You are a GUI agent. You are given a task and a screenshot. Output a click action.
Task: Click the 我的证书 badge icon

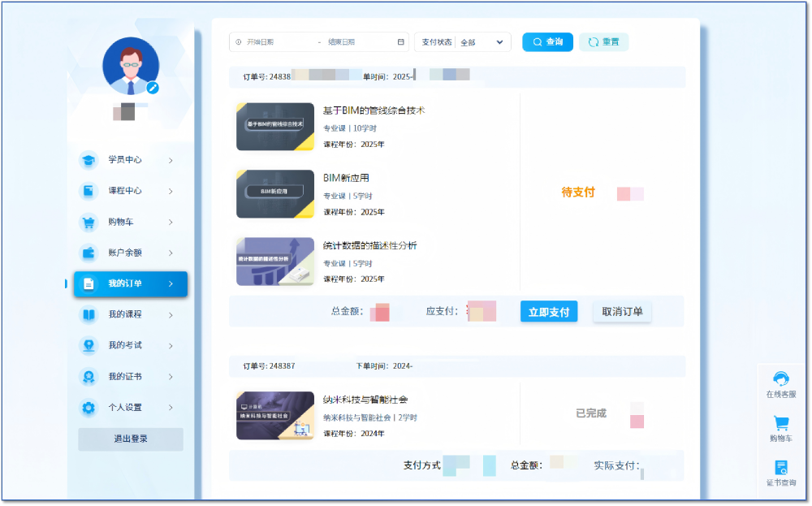coord(88,377)
